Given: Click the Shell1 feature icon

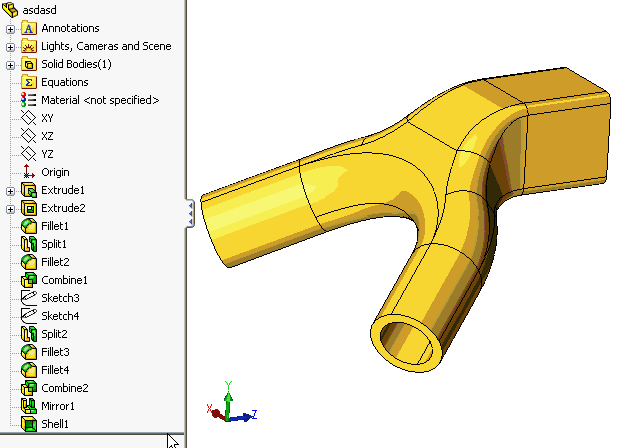Looking at the screenshot, I should pyautogui.click(x=29, y=424).
